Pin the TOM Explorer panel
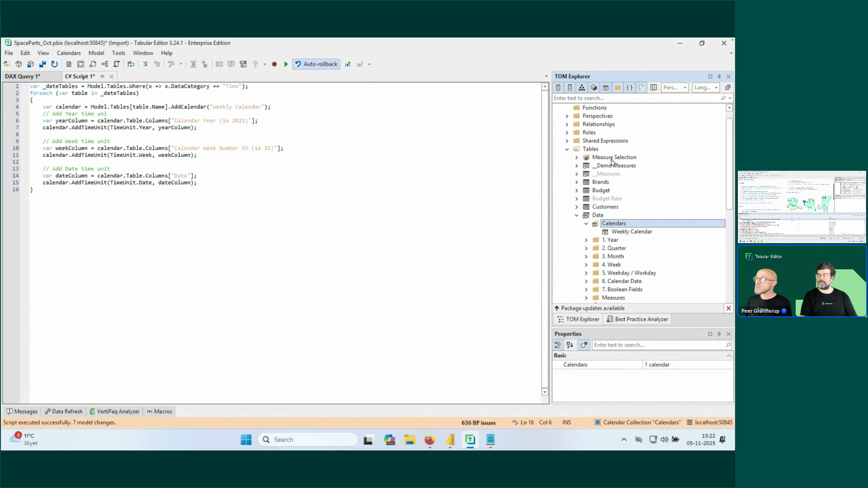The width and height of the screenshot is (868, 488). point(719,76)
